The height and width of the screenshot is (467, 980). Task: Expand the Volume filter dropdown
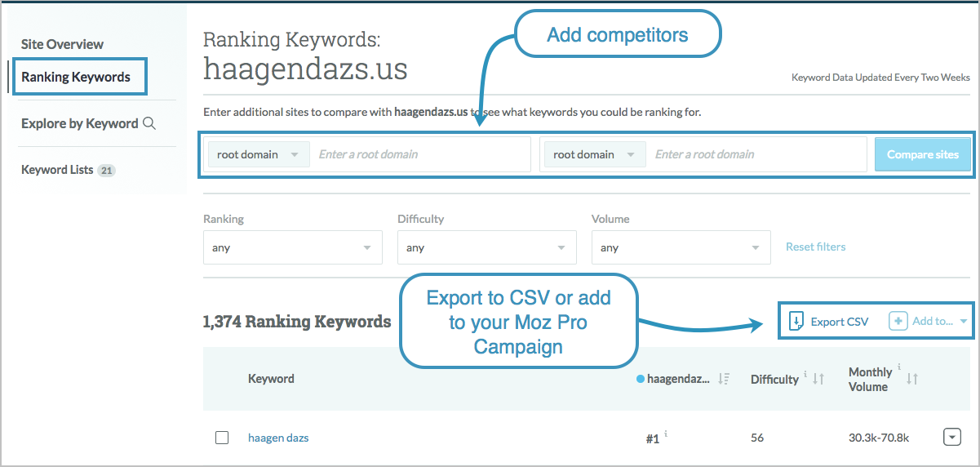[x=681, y=247]
